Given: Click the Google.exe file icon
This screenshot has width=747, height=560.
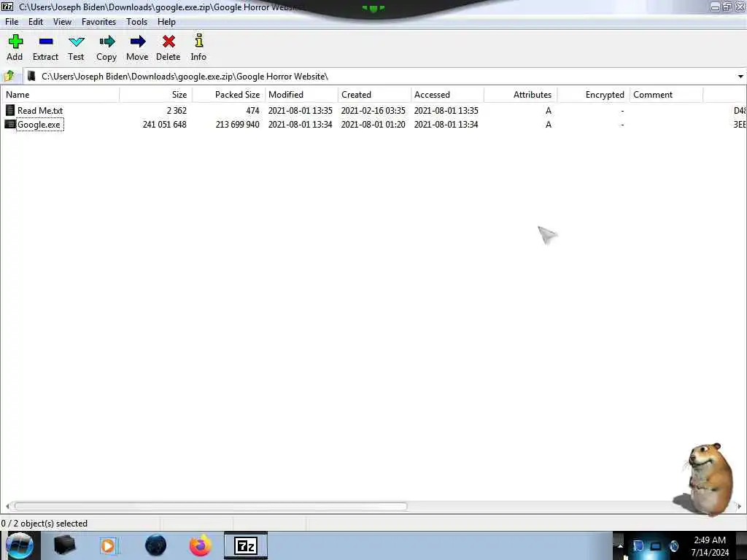Looking at the screenshot, I should (10, 124).
